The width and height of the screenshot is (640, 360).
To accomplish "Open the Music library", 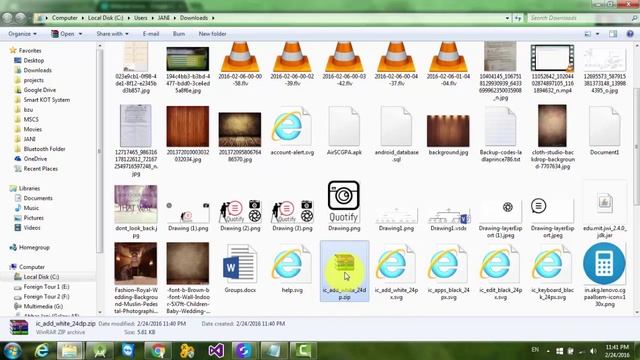I will (31, 208).
